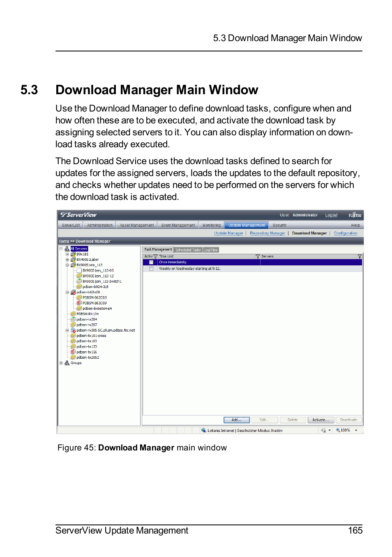The height and width of the screenshot is (557, 392).
Task: Click the Edit... button
Action: coord(264,420)
